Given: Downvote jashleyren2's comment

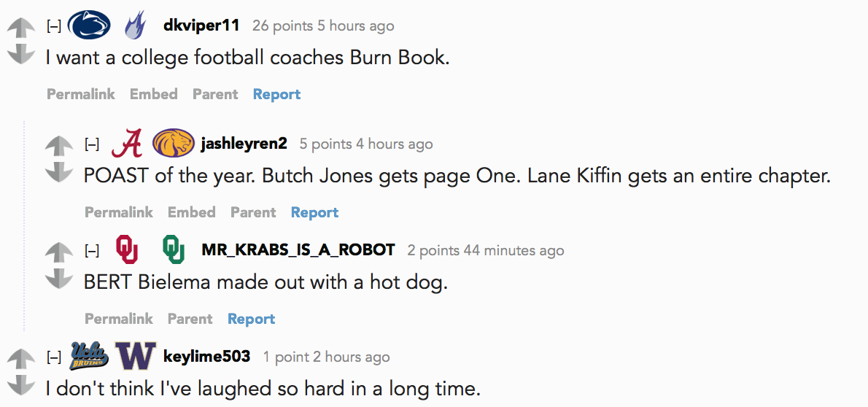Looking at the screenshot, I should coord(58,171).
